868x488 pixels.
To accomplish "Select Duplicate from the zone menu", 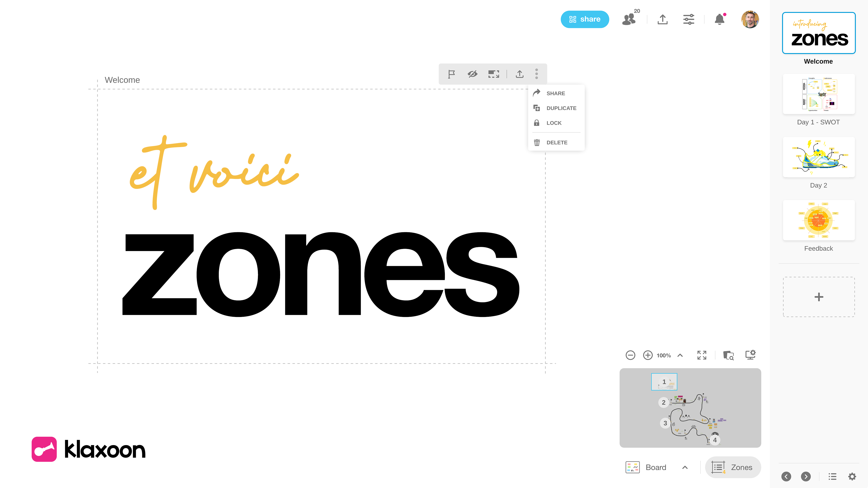I will click(x=561, y=108).
